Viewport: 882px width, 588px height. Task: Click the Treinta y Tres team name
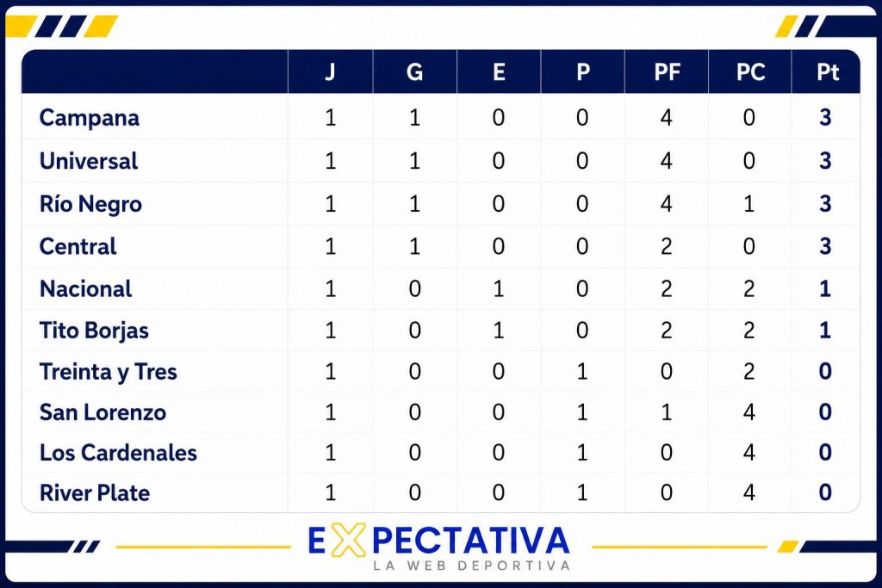[108, 372]
